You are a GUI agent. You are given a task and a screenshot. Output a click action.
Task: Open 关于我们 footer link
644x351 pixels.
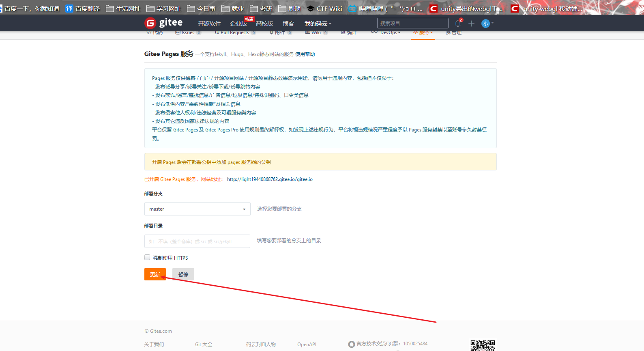[x=154, y=345]
